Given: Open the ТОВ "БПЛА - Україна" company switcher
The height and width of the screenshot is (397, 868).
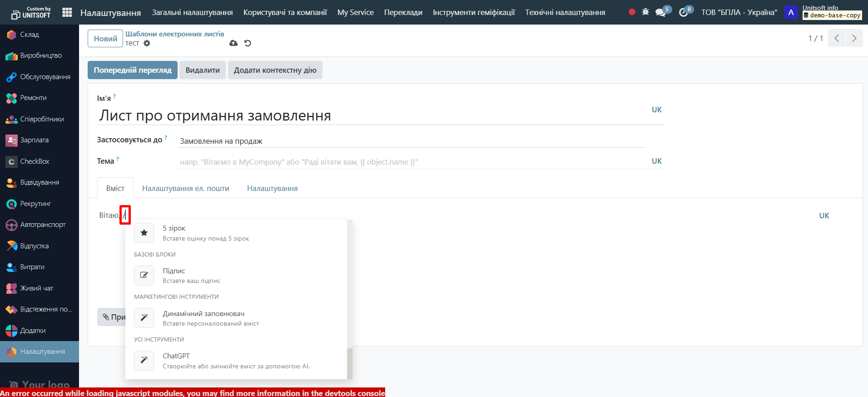Looking at the screenshot, I should (739, 12).
